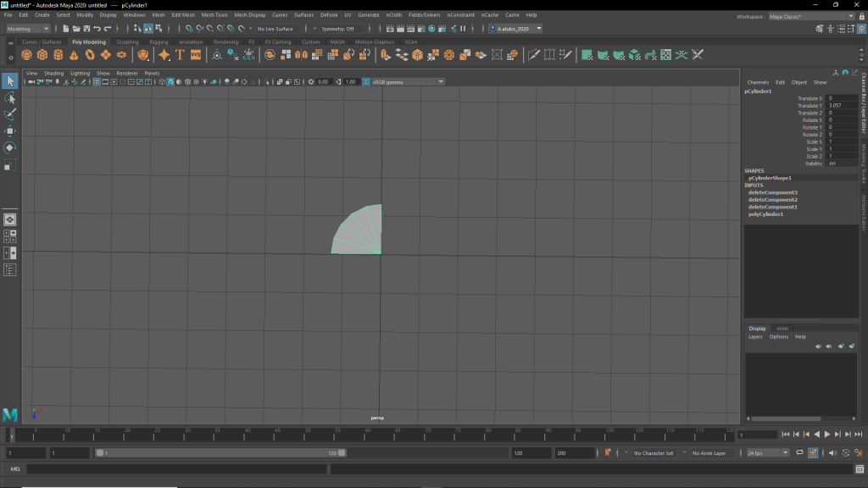868x488 pixels.
Task: Click the Save scene icon
Action: click(x=86, y=29)
